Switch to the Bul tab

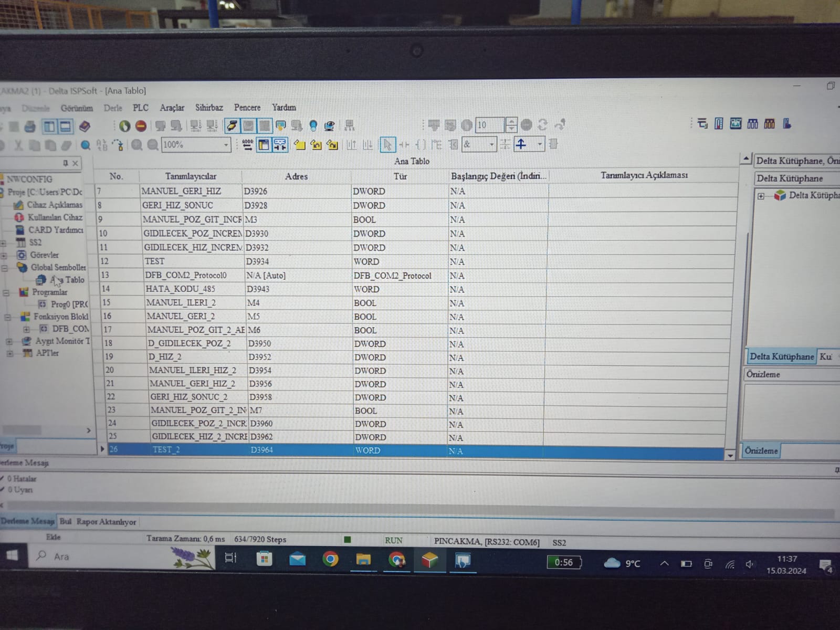coord(65,521)
